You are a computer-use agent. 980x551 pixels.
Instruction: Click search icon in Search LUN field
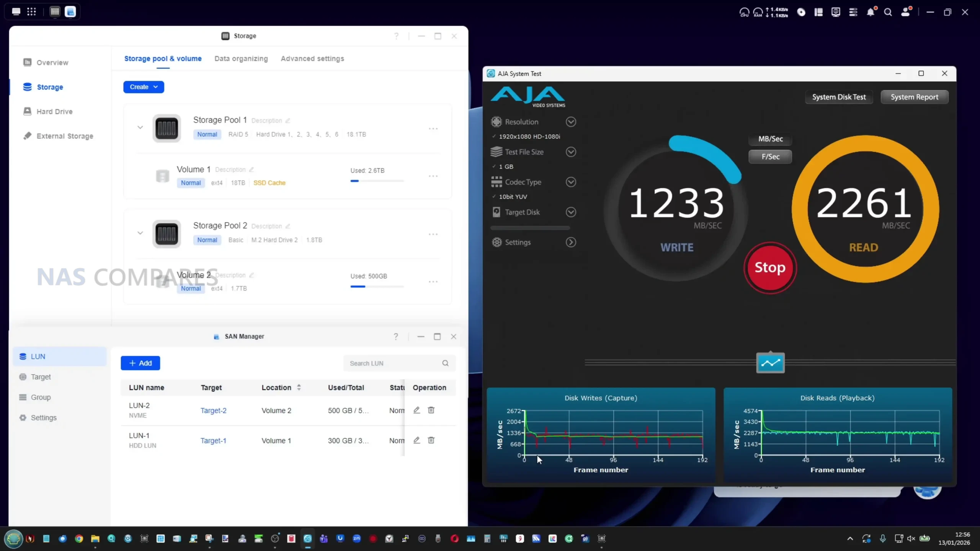click(445, 363)
